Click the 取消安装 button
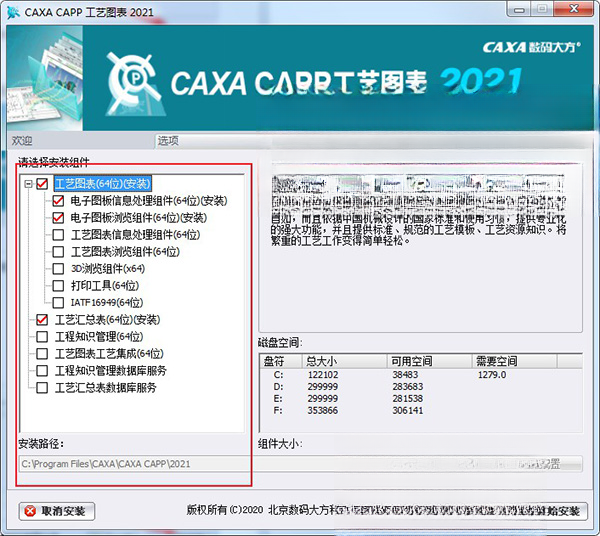Screen dimensions: 600x536 [x=57, y=511]
